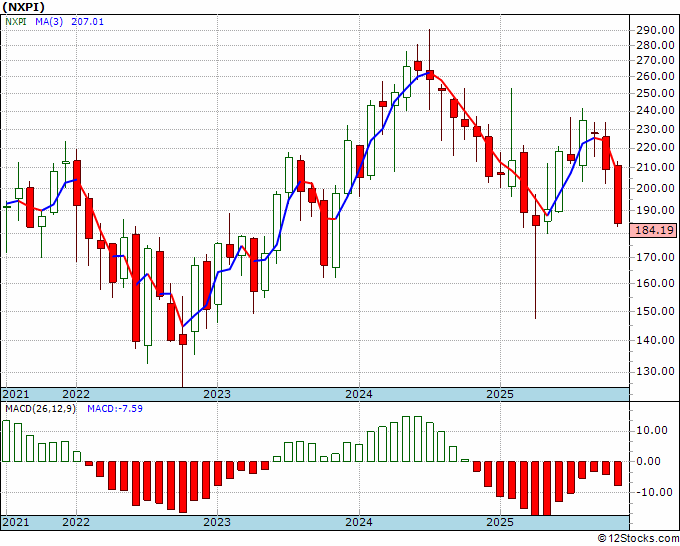Click 2024 on the MACD panel time axis

click(x=359, y=522)
